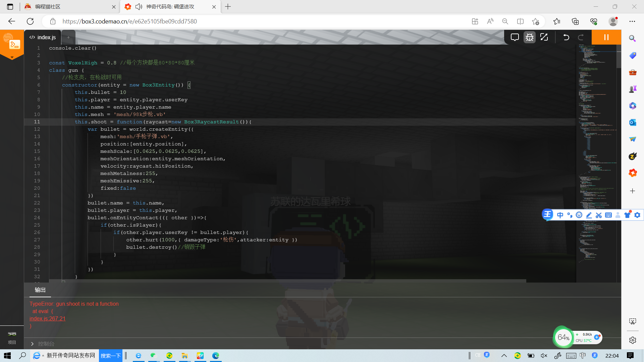This screenshot has height=362, width=644.
Task: Open the taskbar volume control
Action: [x=544, y=356]
